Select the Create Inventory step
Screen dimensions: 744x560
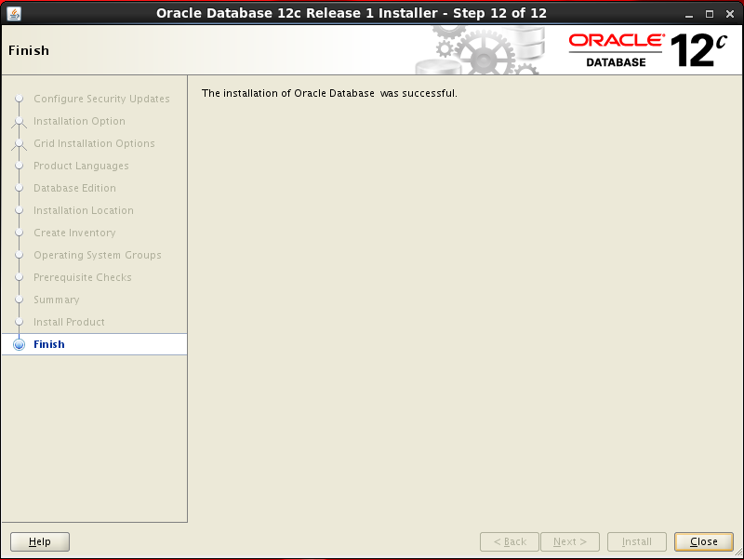tap(74, 233)
